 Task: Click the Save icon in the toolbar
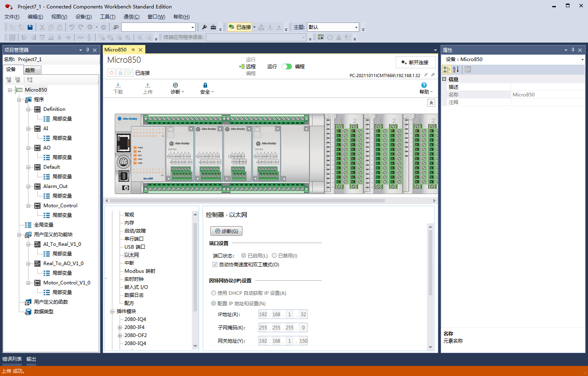(30, 27)
